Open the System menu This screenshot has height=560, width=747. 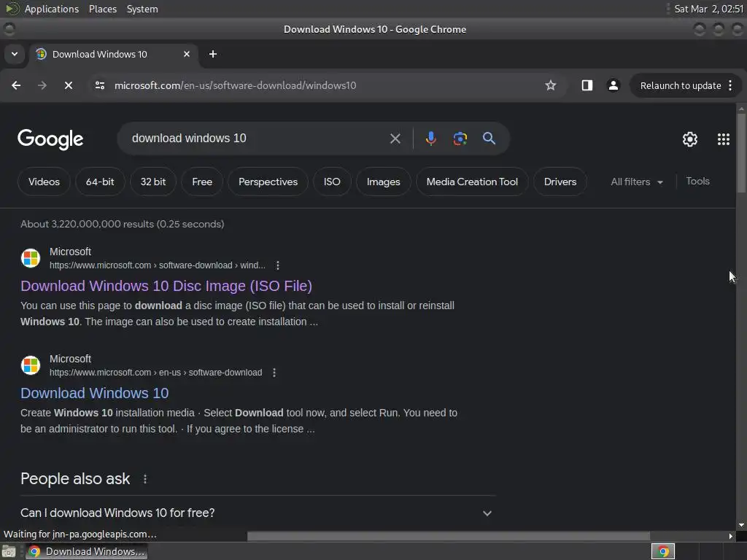tap(142, 9)
